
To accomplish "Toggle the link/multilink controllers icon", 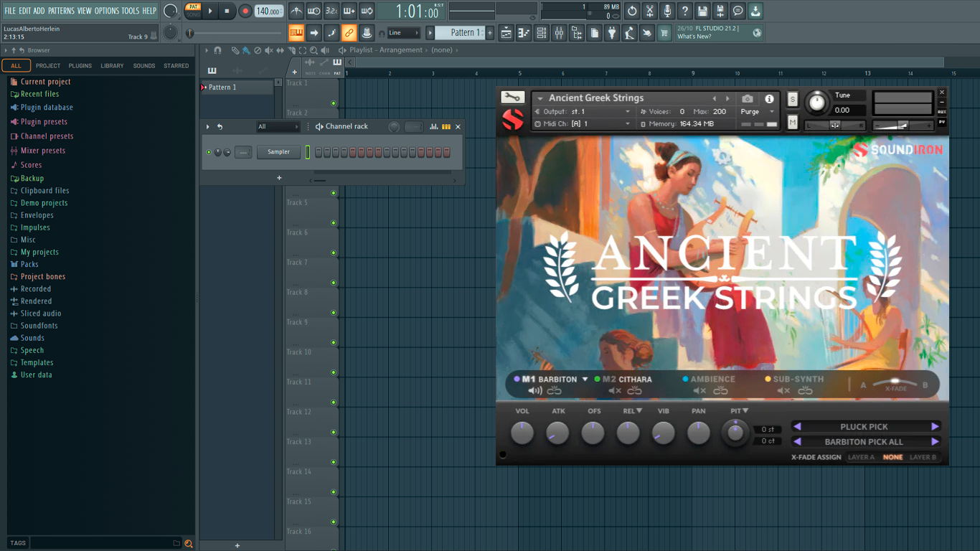I will tap(349, 33).
